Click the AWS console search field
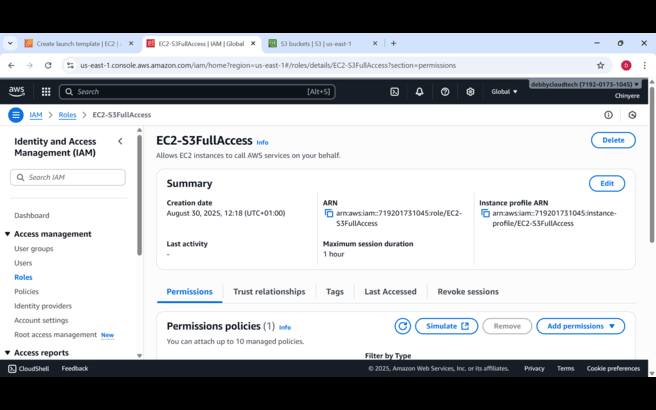 pos(197,92)
